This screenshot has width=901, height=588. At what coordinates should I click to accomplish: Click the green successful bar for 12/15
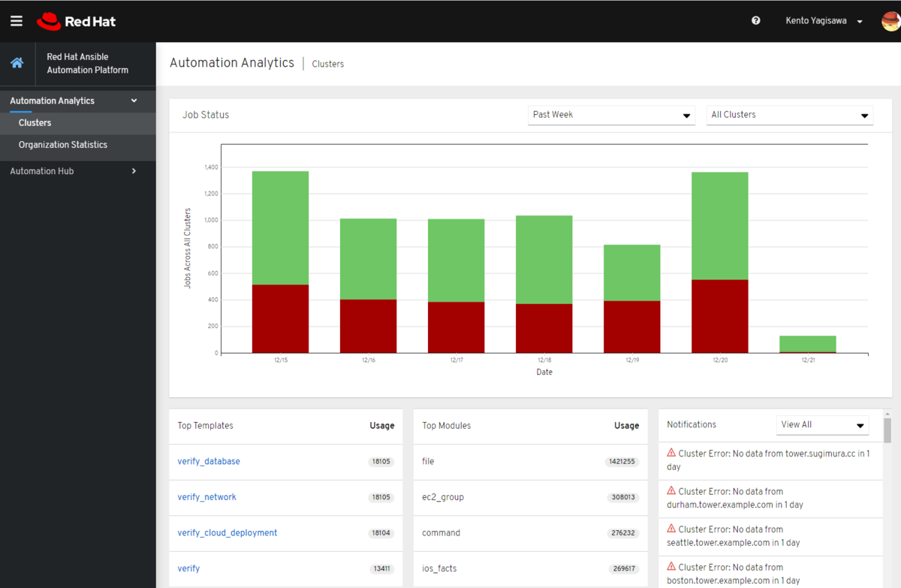pos(280,228)
